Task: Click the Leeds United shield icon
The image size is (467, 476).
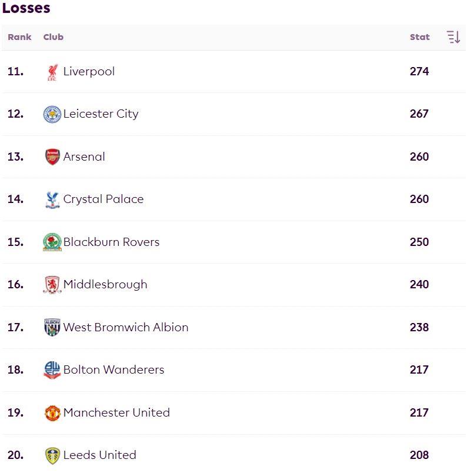Action: 52,455
